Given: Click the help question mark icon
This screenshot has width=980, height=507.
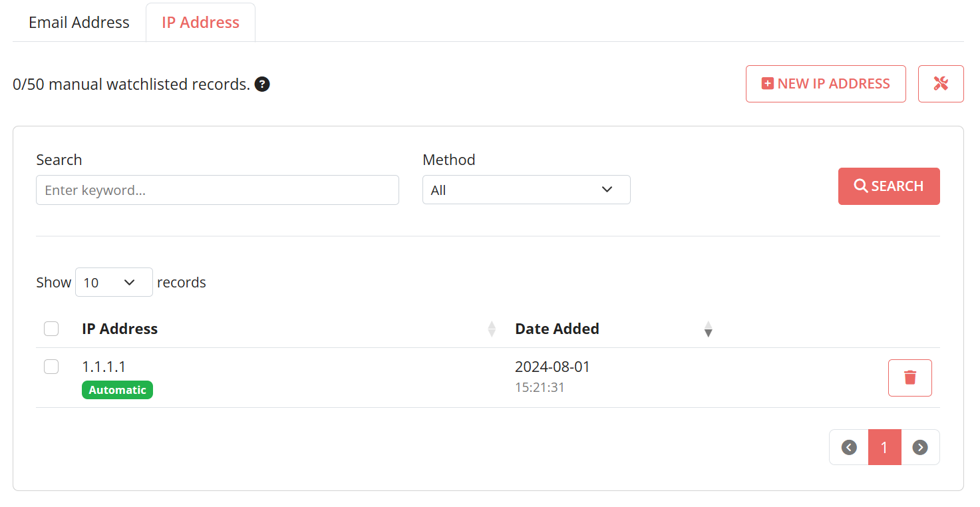Looking at the screenshot, I should click(x=263, y=84).
